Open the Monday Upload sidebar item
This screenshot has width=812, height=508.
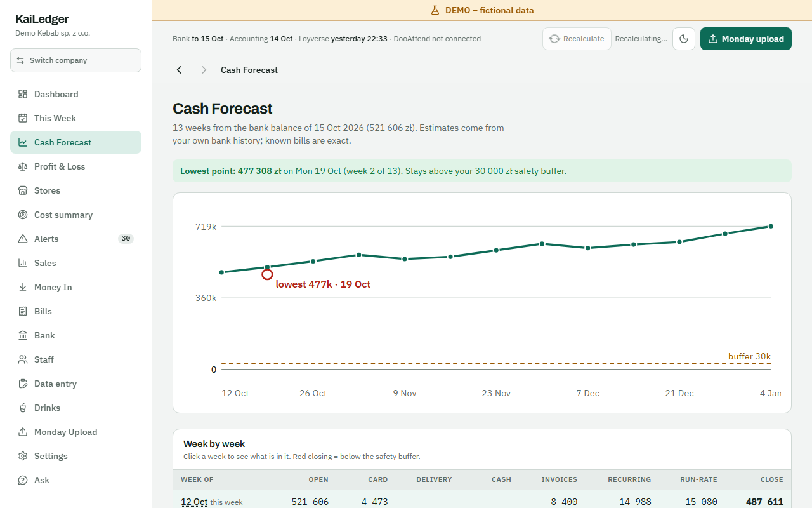(x=75, y=432)
